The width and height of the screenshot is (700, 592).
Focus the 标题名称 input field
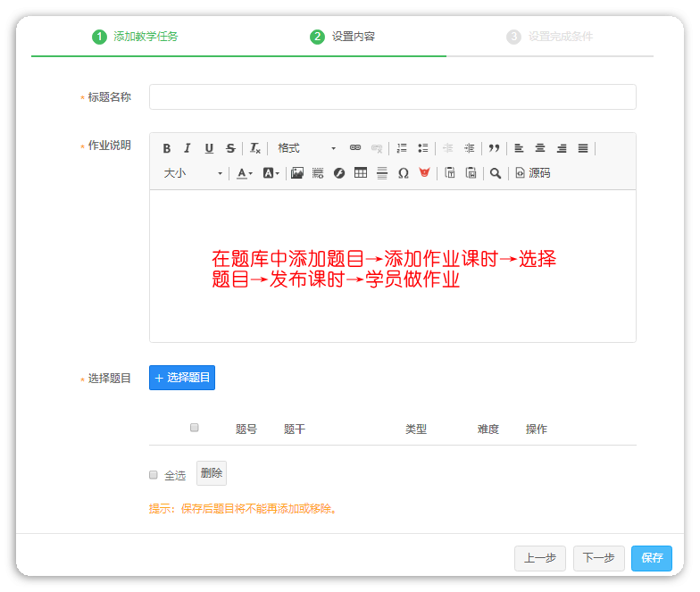coord(392,97)
